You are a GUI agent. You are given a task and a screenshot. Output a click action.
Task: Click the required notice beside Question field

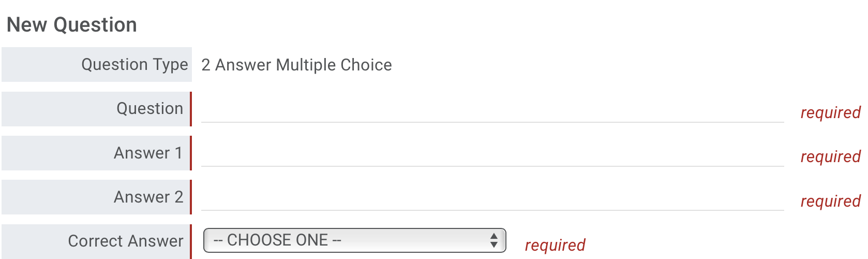[x=830, y=113]
